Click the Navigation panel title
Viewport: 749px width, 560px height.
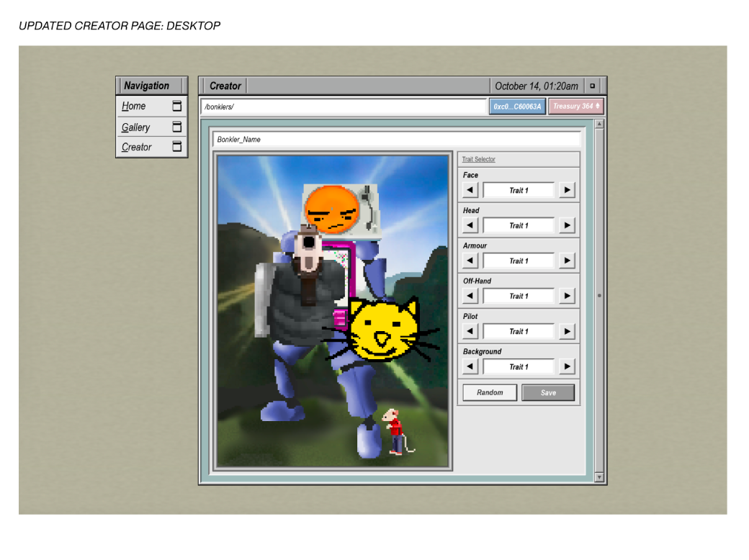click(147, 86)
